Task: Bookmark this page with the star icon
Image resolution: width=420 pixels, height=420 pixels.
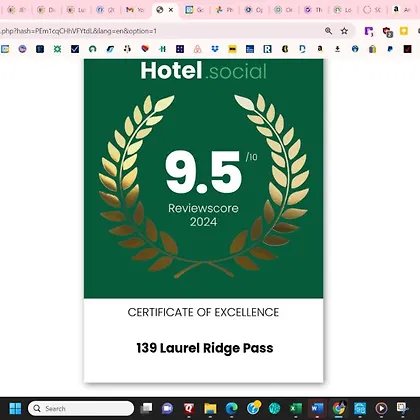Action: click(344, 31)
